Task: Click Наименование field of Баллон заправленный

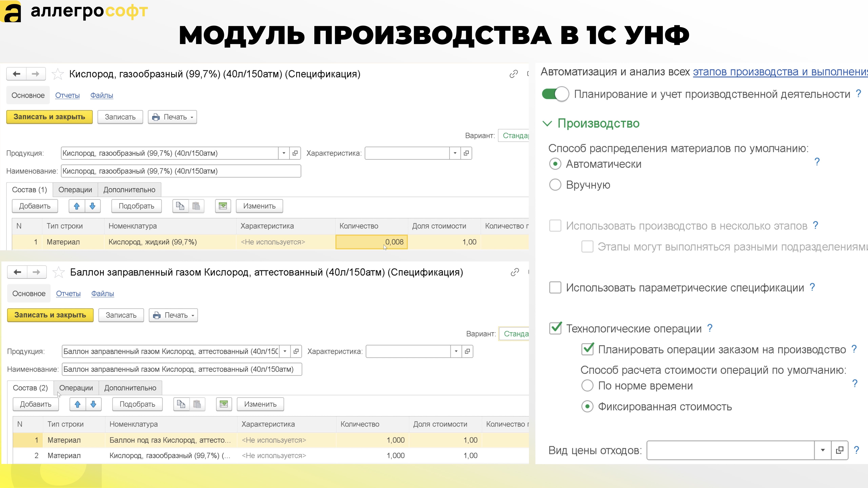Action: [182, 369]
